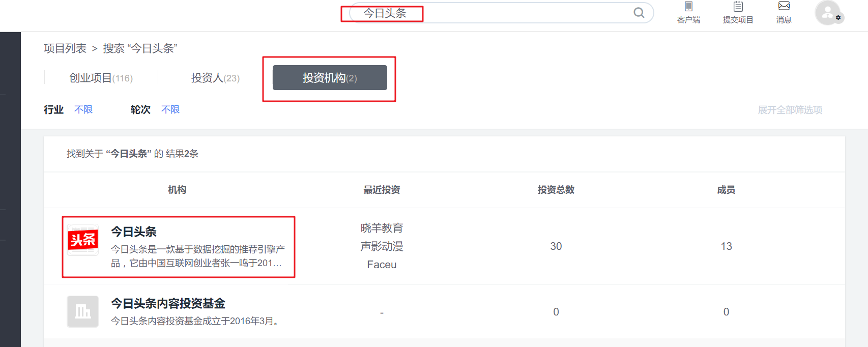This screenshot has width=868, height=347.
Task: Click the search magnifier icon
Action: (x=639, y=13)
